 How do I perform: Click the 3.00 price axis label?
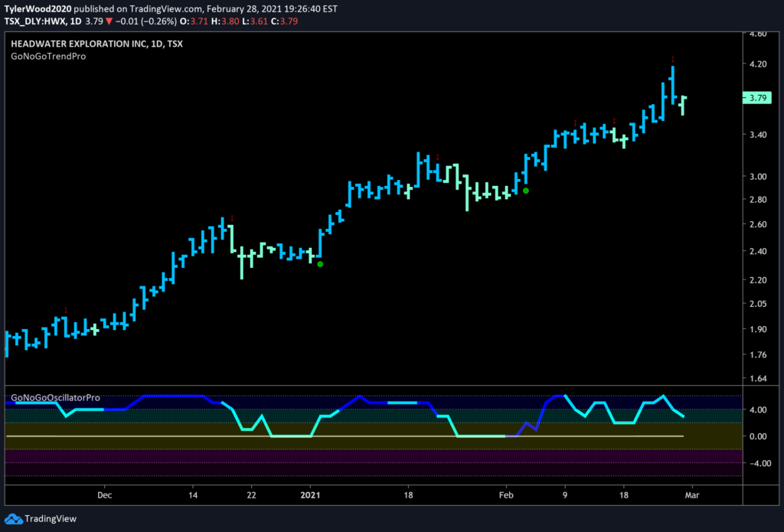click(x=758, y=177)
